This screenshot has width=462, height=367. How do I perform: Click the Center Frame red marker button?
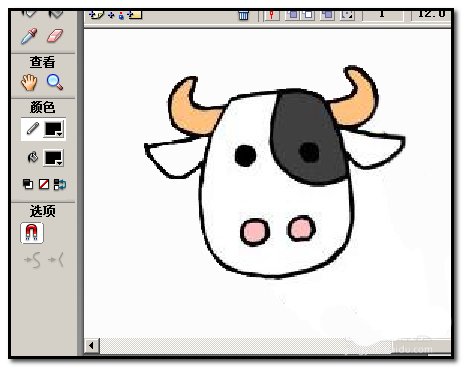(x=272, y=14)
